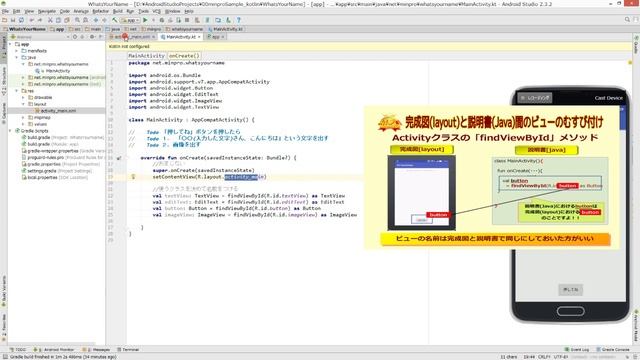Click the Help question mark icon
The image size is (640, 360).
tap(239, 20)
